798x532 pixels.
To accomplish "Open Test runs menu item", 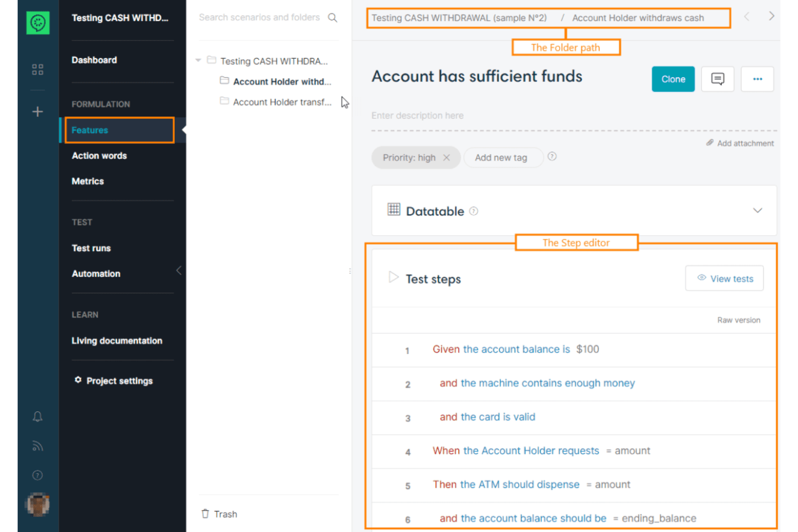I will [91, 248].
